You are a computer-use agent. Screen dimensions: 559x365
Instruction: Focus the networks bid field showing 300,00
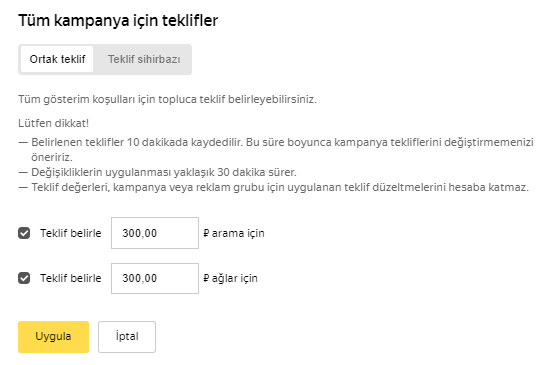(155, 278)
